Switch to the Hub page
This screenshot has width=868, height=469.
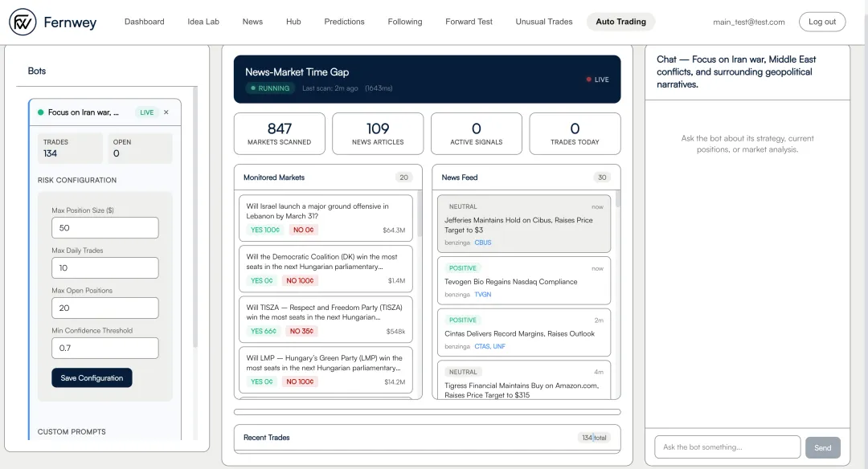tap(293, 22)
